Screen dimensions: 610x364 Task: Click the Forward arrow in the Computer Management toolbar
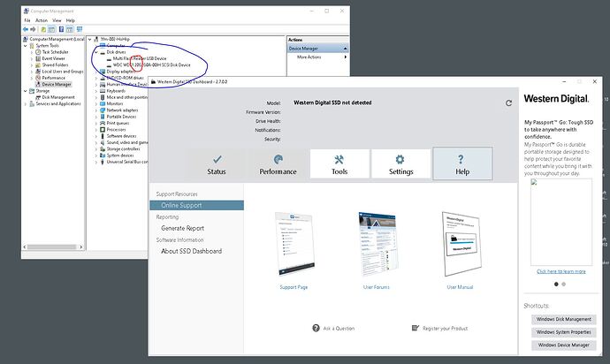[33, 29]
